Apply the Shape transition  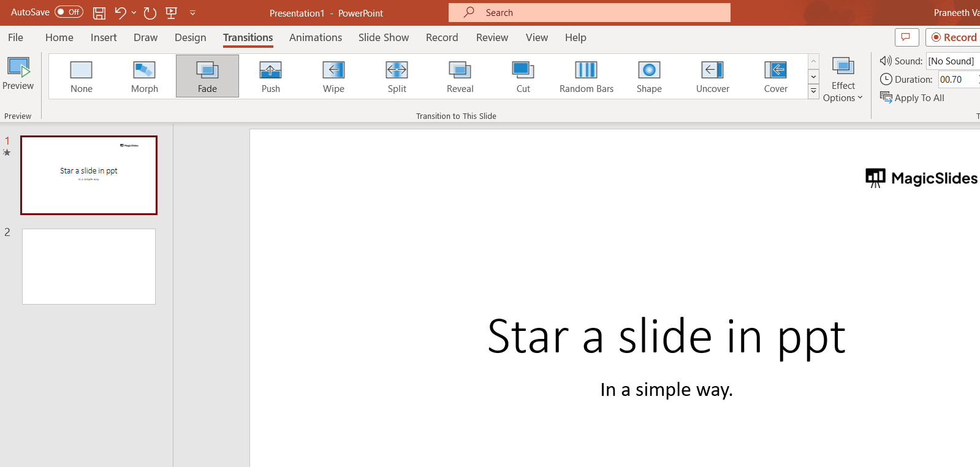click(x=649, y=77)
